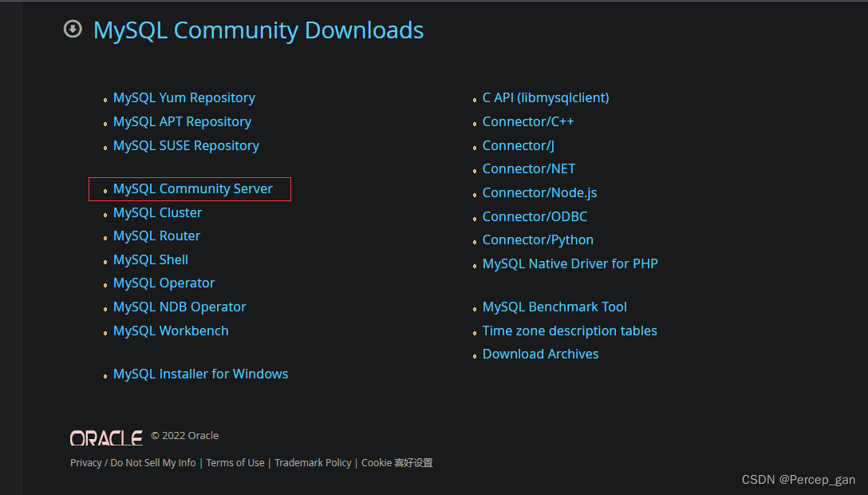Select the MySQL Shell link
The image size is (868, 495).
[x=151, y=259]
